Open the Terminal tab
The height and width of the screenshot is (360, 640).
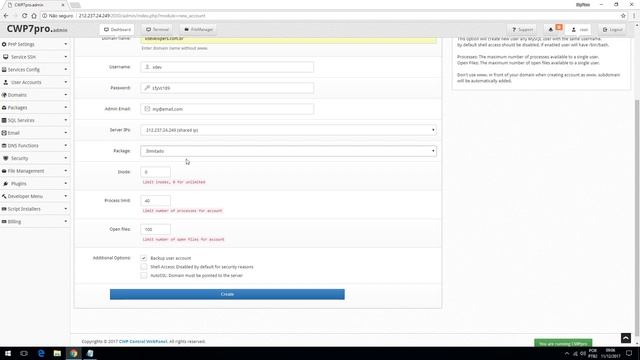[x=158, y=29]
